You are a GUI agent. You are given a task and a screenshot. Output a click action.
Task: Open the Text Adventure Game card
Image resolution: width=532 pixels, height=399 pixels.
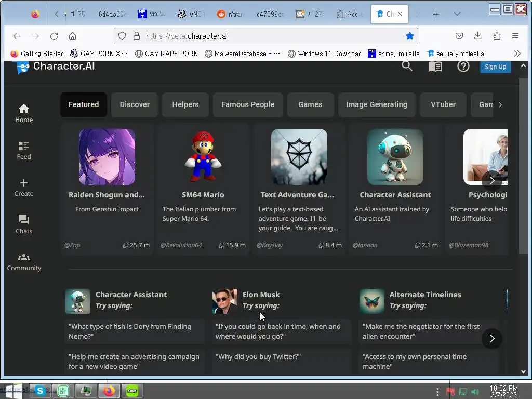299,189
